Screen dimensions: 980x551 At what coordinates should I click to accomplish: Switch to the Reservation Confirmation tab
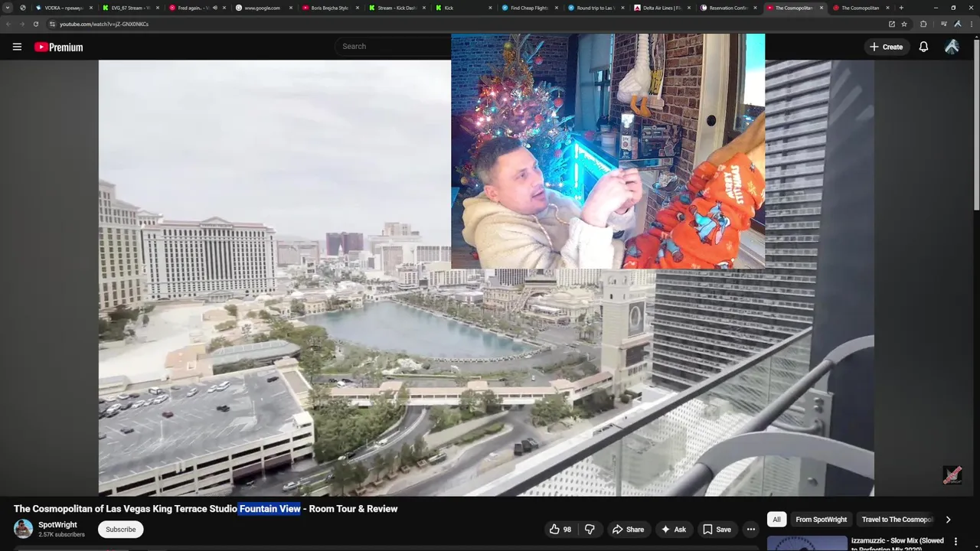(x=727, y=8)
